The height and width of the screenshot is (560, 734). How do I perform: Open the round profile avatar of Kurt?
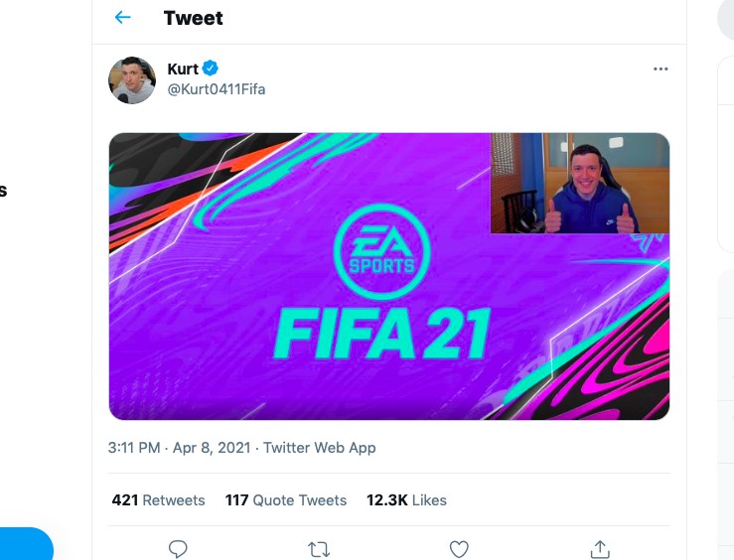coord(132,80)
